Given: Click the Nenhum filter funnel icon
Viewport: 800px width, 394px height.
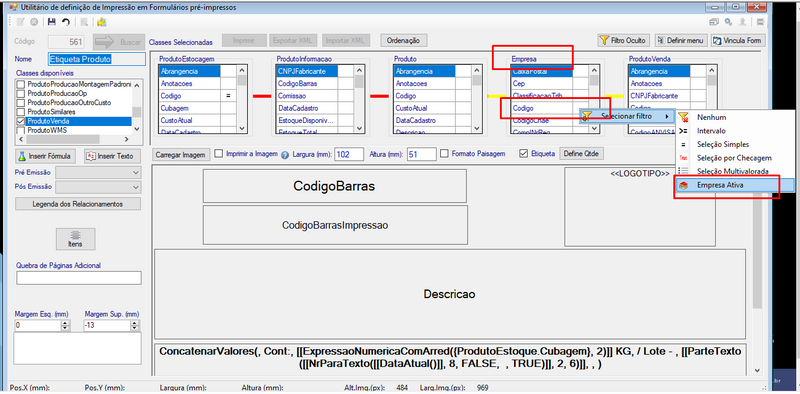Looking at the screenshot, I should pyautogui.click(x=683, y=117).
